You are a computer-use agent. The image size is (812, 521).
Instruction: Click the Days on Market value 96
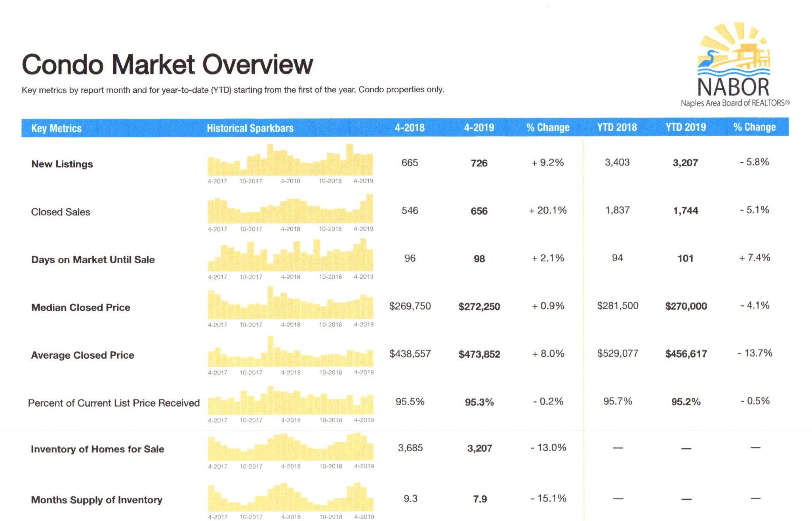tap(410, 259)
